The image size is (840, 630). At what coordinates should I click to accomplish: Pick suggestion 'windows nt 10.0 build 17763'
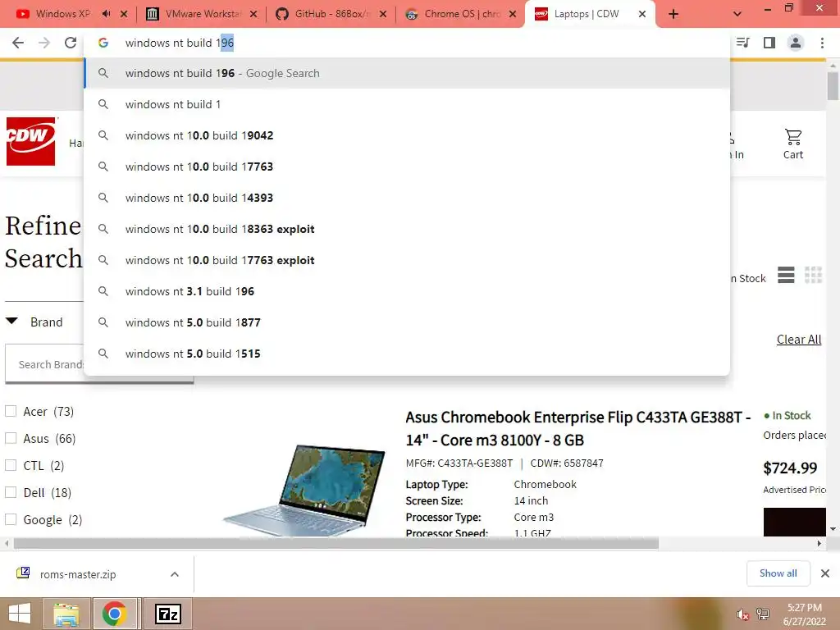coord(407,167)
